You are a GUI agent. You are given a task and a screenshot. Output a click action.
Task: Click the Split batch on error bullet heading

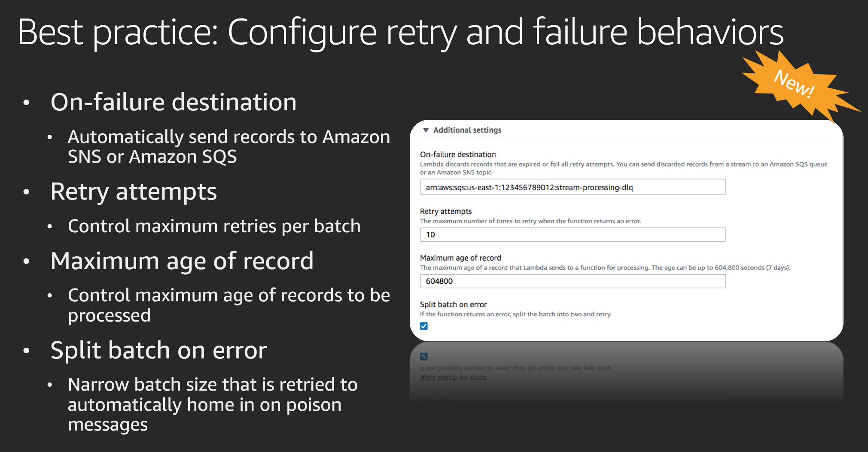click(x=158, y=350)
